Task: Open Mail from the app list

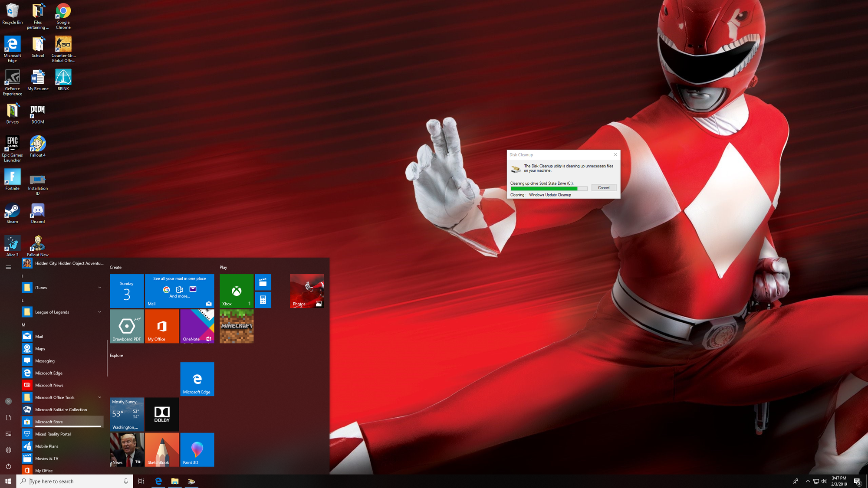Action: click(62, 336)
